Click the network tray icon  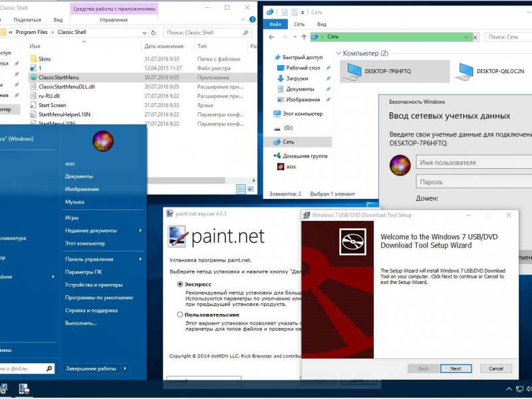pos(519,389)
